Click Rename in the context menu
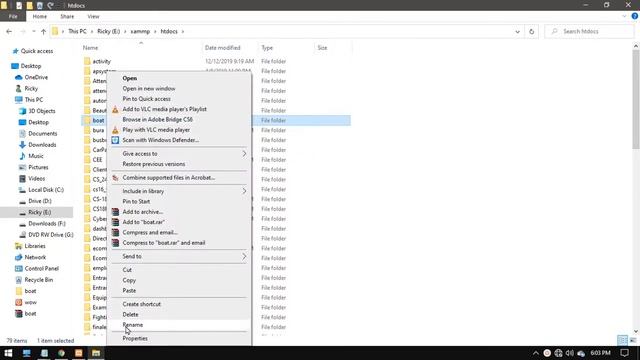640x360 pixels. [133, 325]
